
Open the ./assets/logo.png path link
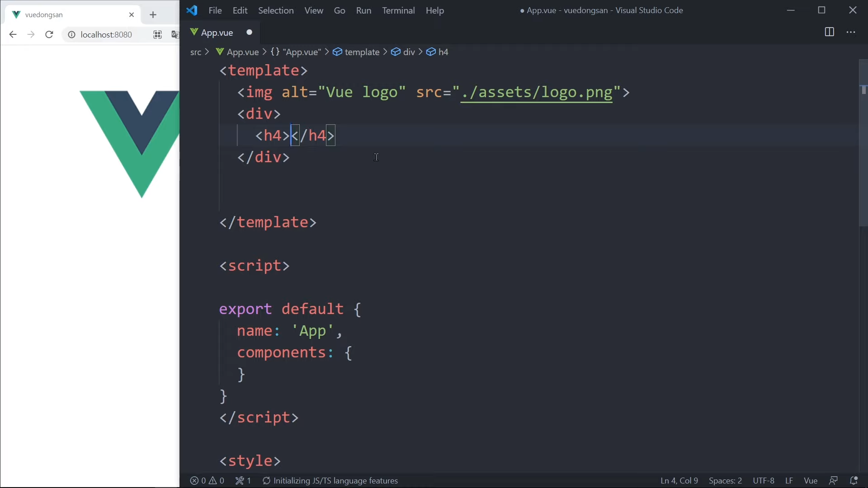click(x=537, y=93)
